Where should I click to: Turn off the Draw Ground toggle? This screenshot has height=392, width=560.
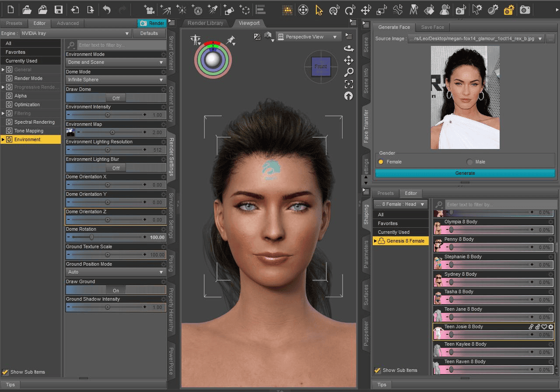pyautogui.click(x=115, y=290)
